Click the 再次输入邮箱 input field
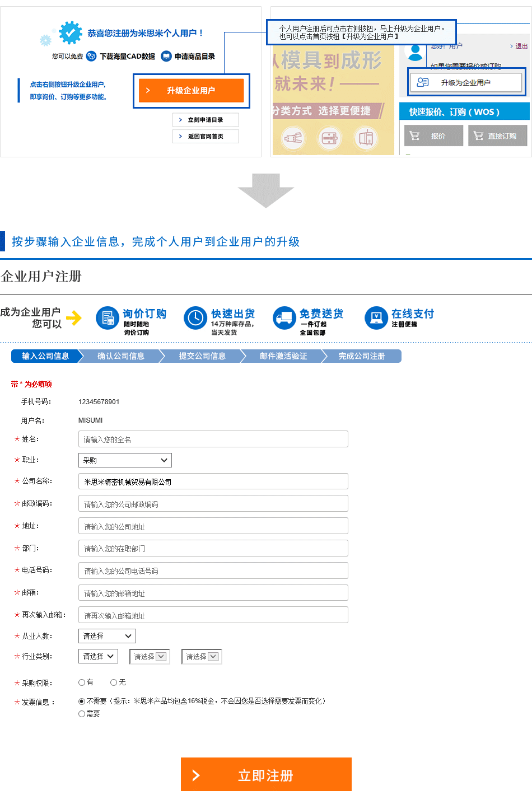The image size is (532, 795). tap(213, 615)
